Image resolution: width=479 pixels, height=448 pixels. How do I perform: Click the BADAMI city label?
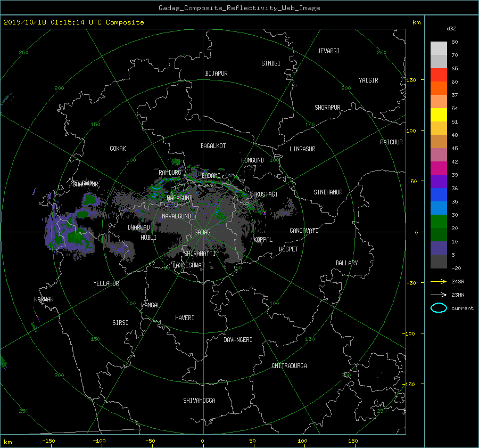pos(211,176)
